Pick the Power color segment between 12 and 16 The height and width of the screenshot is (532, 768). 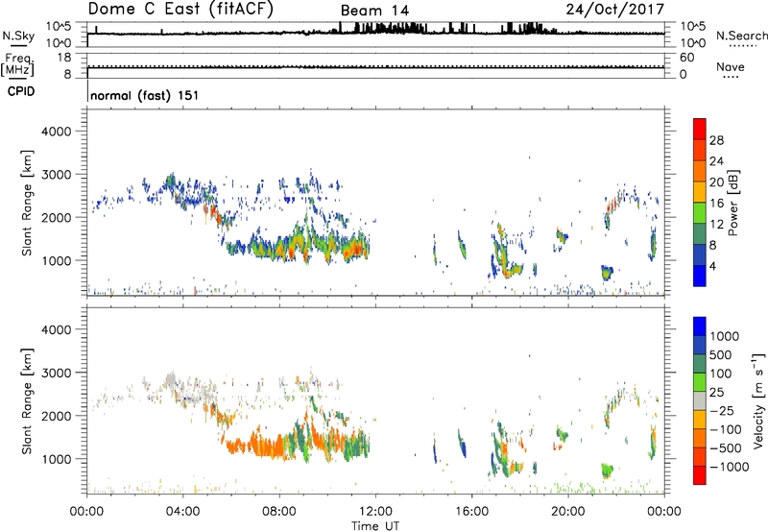pyautogui.click(x=700, y=213)
